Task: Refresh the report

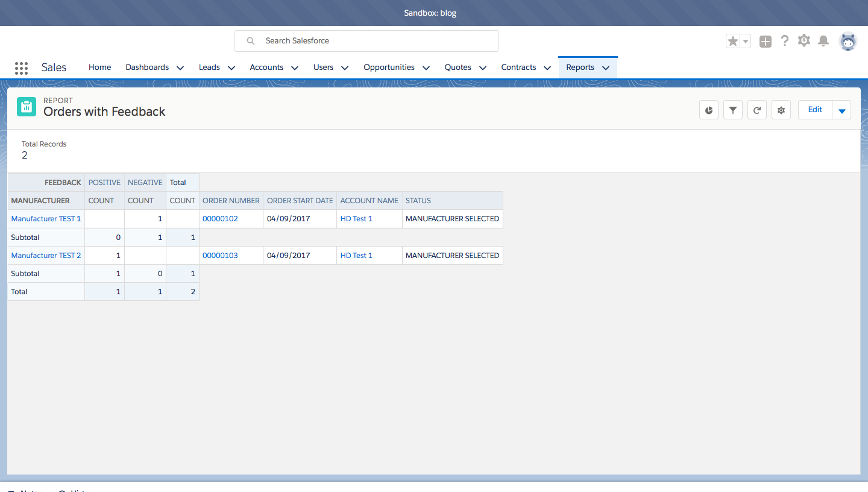Action: point(757,110)
